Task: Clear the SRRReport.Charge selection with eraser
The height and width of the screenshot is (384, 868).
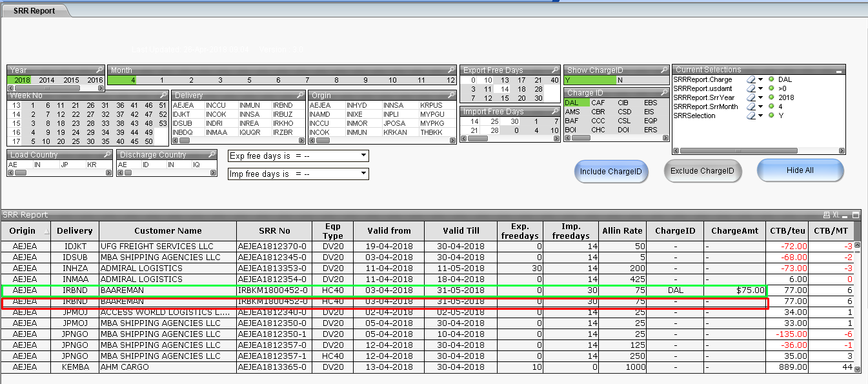Action: click(751, 79)
